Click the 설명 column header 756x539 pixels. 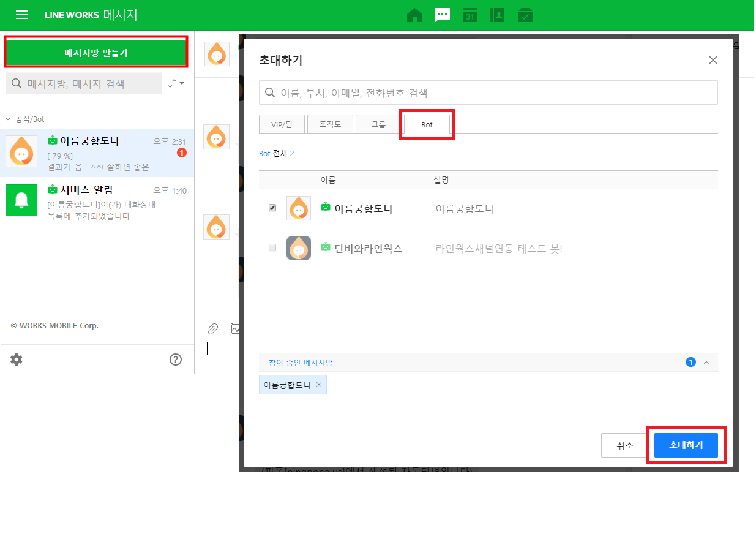point(441,180)
